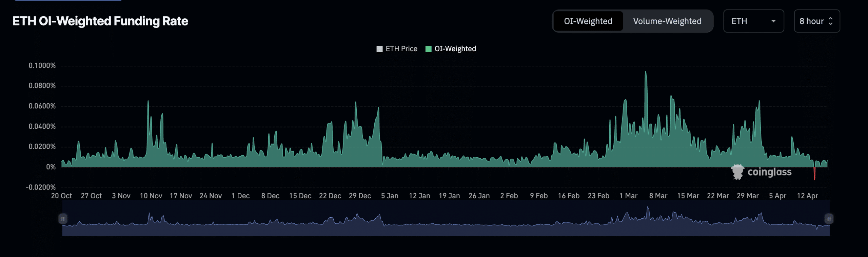Grab the left range slider handle
The height and width of the screenshot is (257, 868).
63,219
